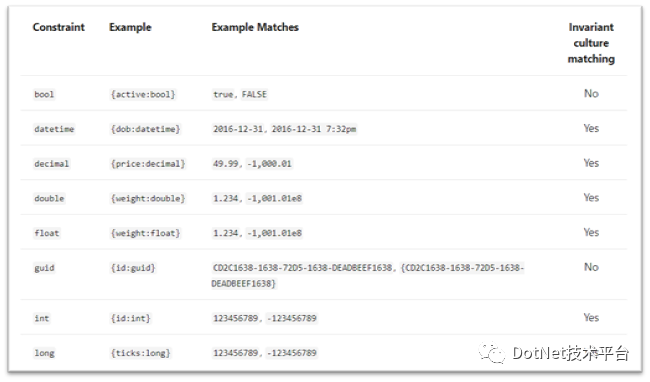
Task: Select the long constraint cell
Action: click(x=44, y=354)
